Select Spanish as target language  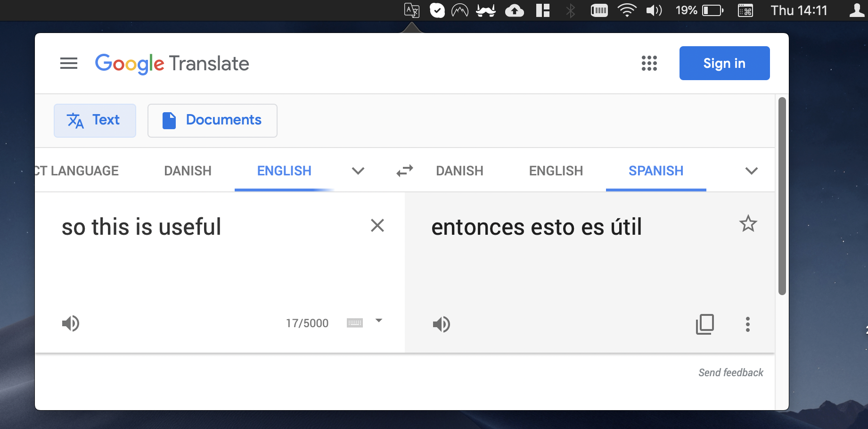tap(656, 171)
